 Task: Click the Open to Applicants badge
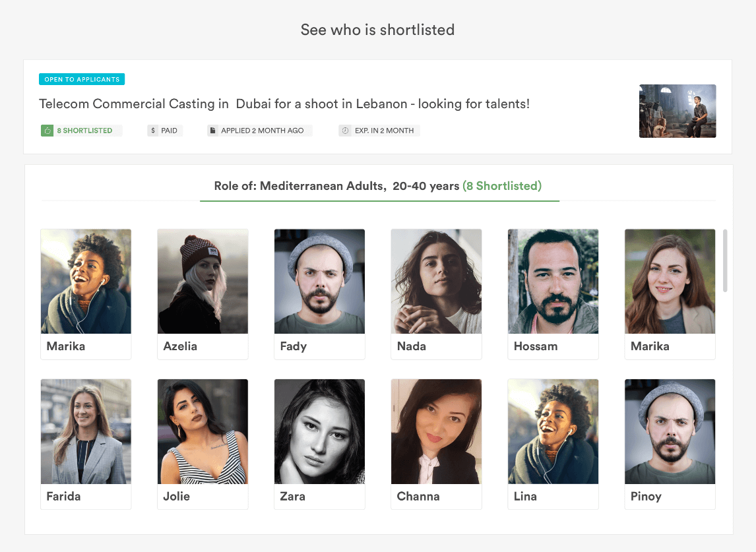point(82,80)
